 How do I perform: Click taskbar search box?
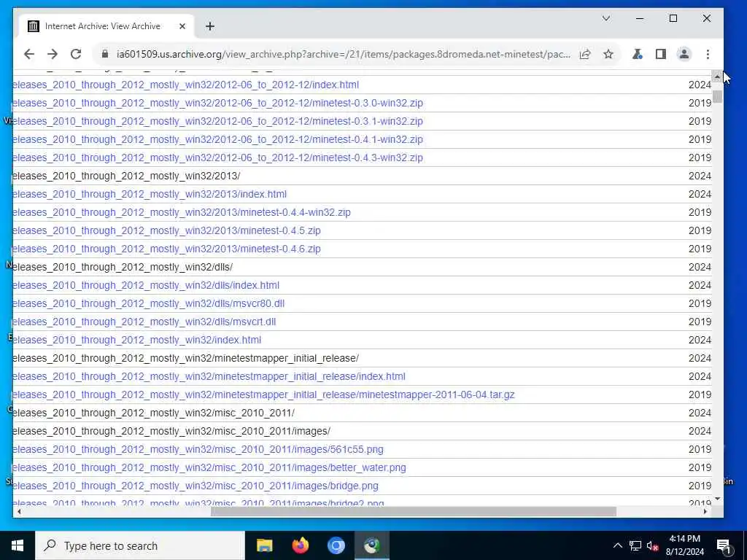click(x=139, y=545)
